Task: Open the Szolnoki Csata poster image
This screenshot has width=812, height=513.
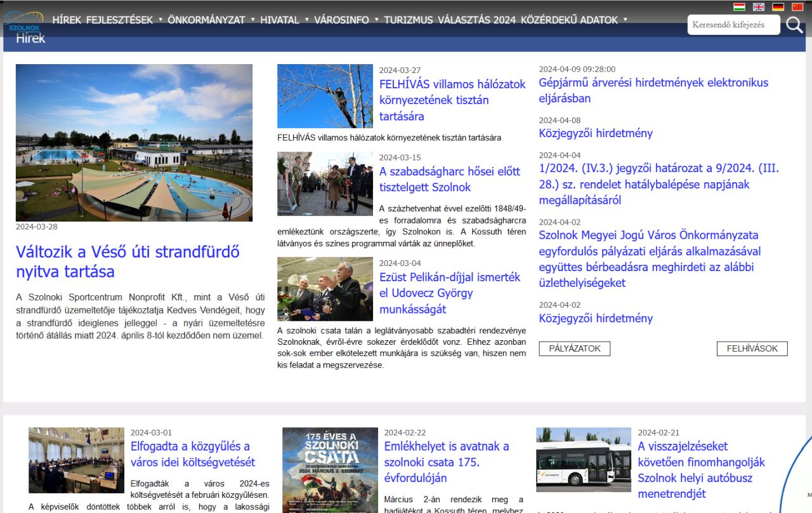Action: [330, 470]
